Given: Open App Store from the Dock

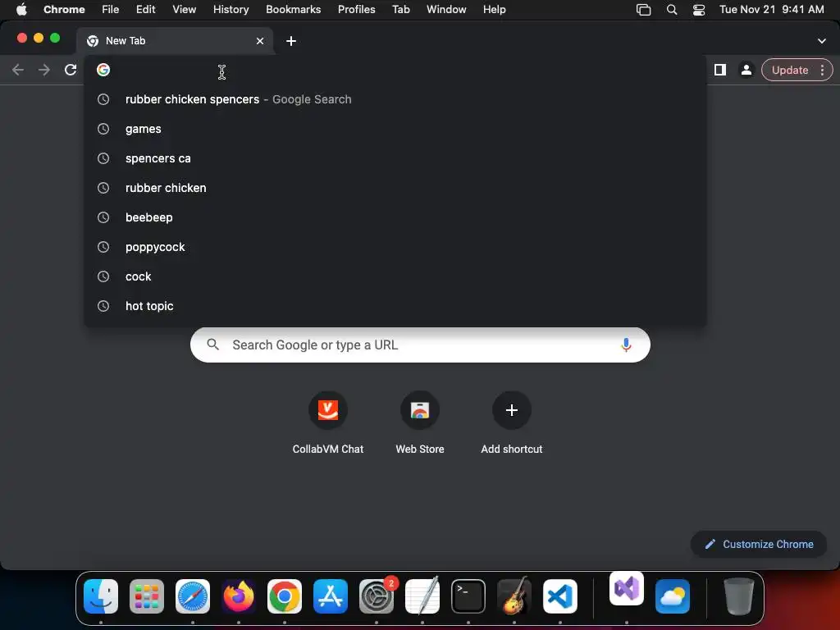Looking at the screenshot, I should coord(331,596).
